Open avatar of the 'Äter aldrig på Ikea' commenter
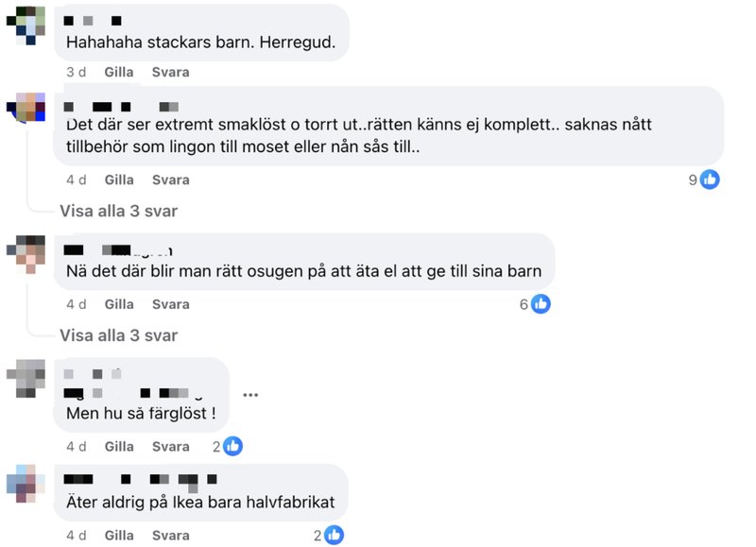Viewport: 756px width, 547px height. [26, 484]
